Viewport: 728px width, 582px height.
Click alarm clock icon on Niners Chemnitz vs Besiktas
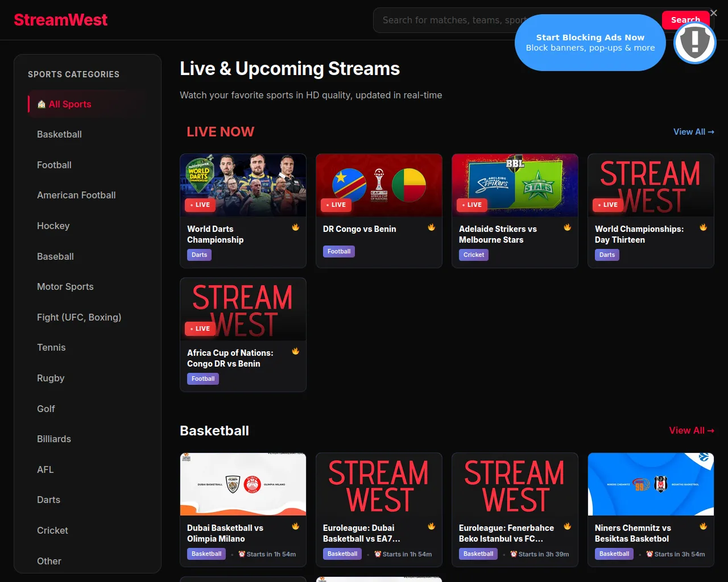[x=650, y=554]
